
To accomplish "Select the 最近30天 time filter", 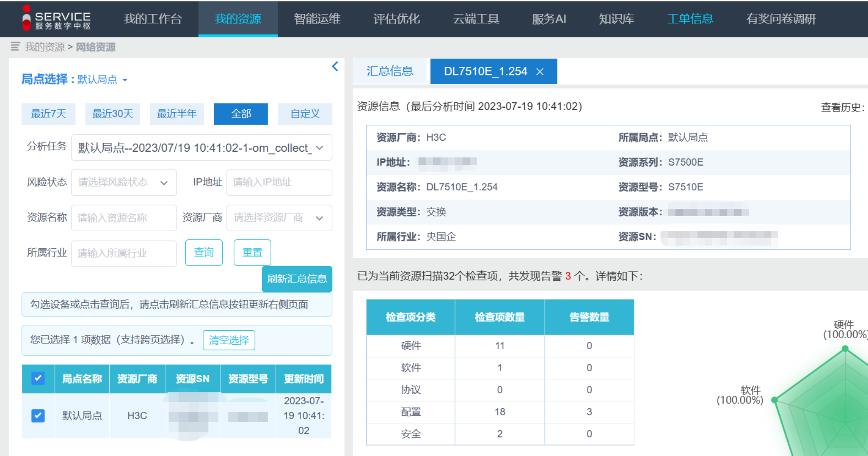I will [113, 114].
